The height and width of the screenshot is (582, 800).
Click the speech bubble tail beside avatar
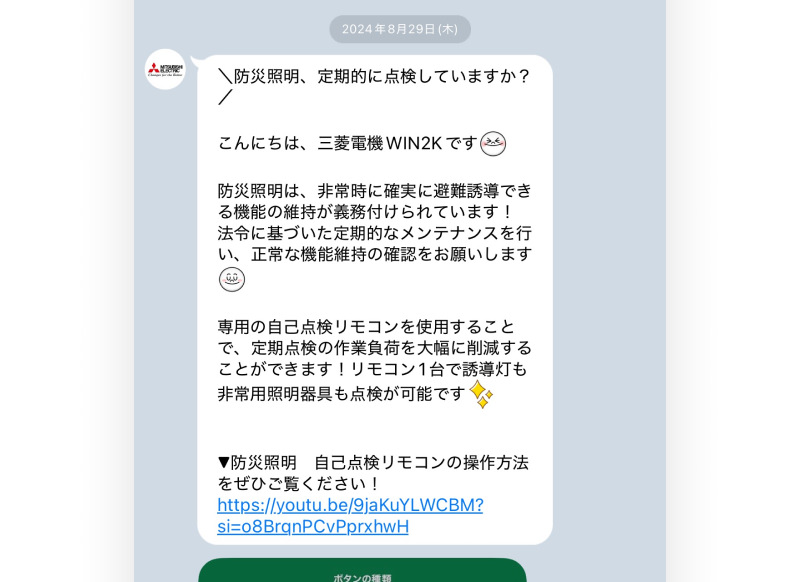(x=196, y=62)
